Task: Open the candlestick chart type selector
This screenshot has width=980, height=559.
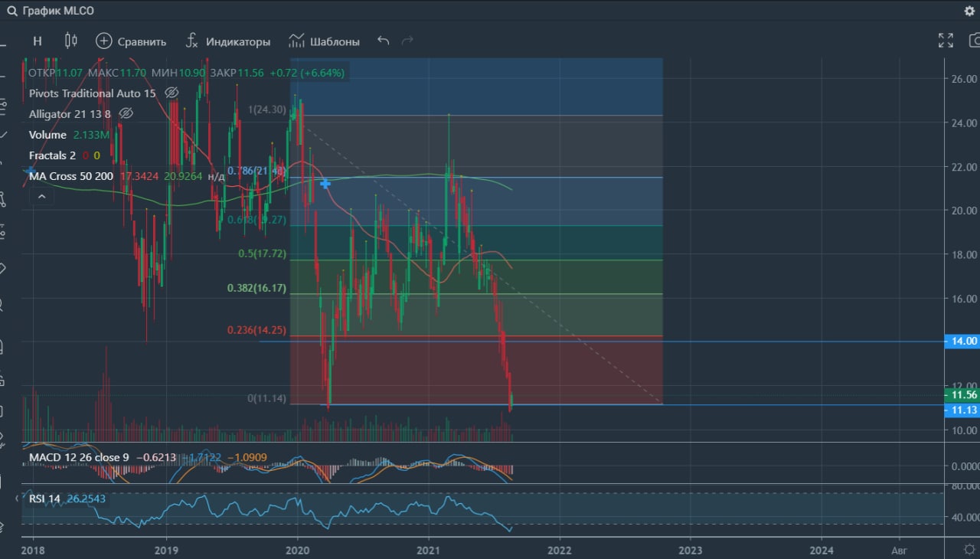Action: pos(71,41)
